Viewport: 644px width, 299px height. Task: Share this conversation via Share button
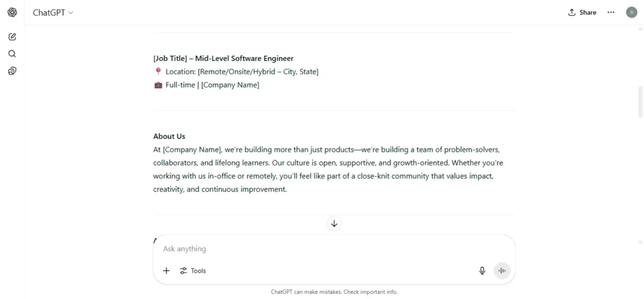coord(582,13)
